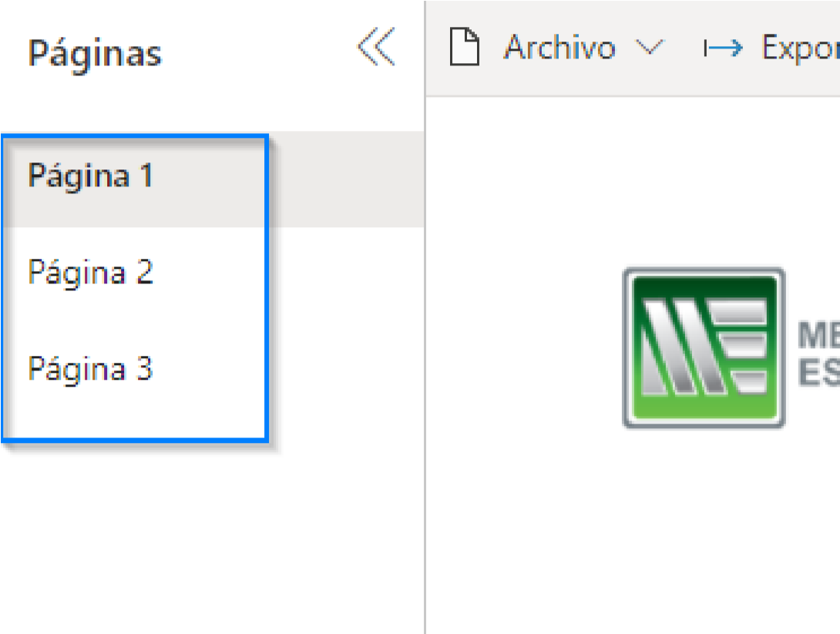The image size is (840, 634).
Task: Click the Páginas pane title
Action: pyautogui.click(x=94, y=54)
